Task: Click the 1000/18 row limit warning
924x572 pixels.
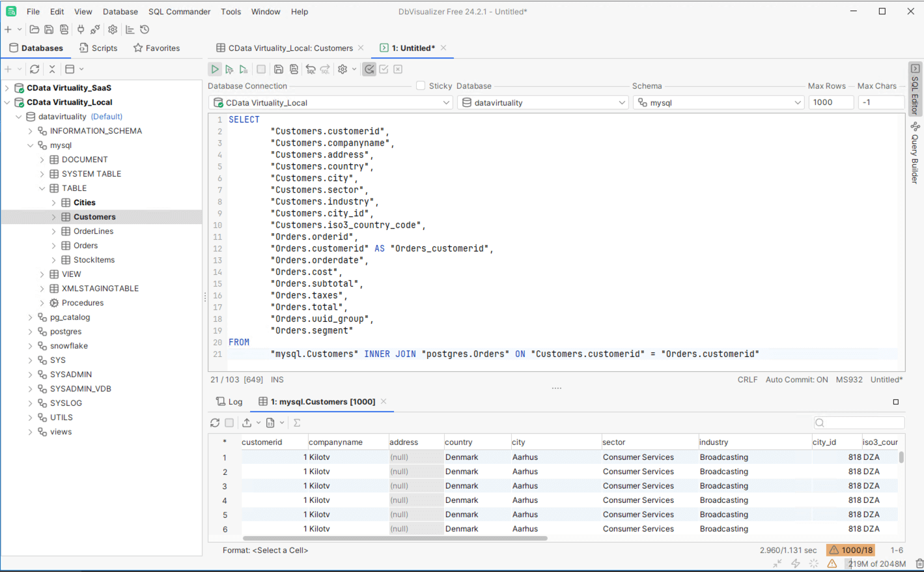Action: point(850,551)
